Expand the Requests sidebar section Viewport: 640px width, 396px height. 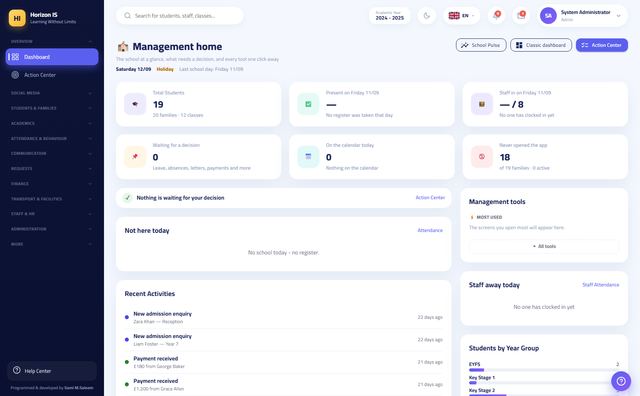(x=52, y=169)
